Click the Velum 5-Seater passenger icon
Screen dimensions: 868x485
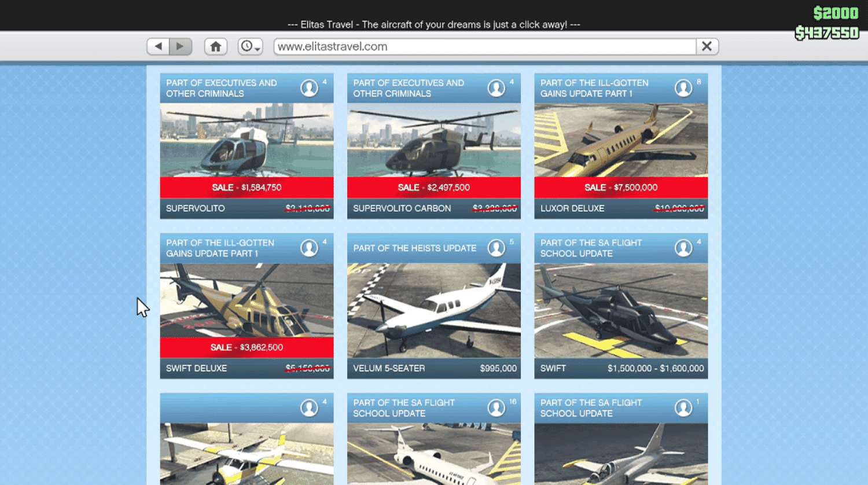[x=496, y=248]
